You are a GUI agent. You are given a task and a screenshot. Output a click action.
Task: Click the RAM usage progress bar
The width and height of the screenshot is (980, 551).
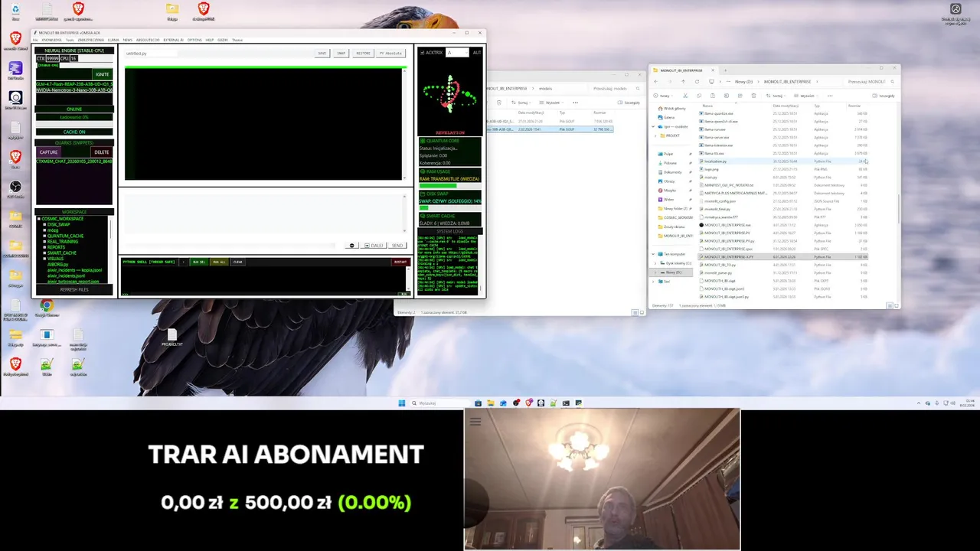coord(450,185)
